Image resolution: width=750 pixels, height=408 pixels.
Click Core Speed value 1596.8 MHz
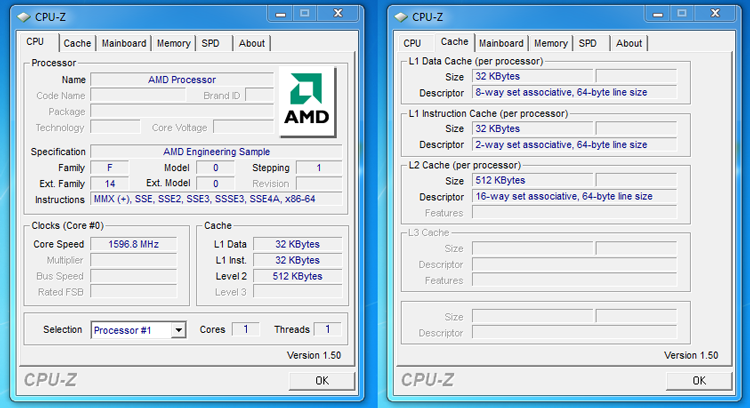(133, 244)
